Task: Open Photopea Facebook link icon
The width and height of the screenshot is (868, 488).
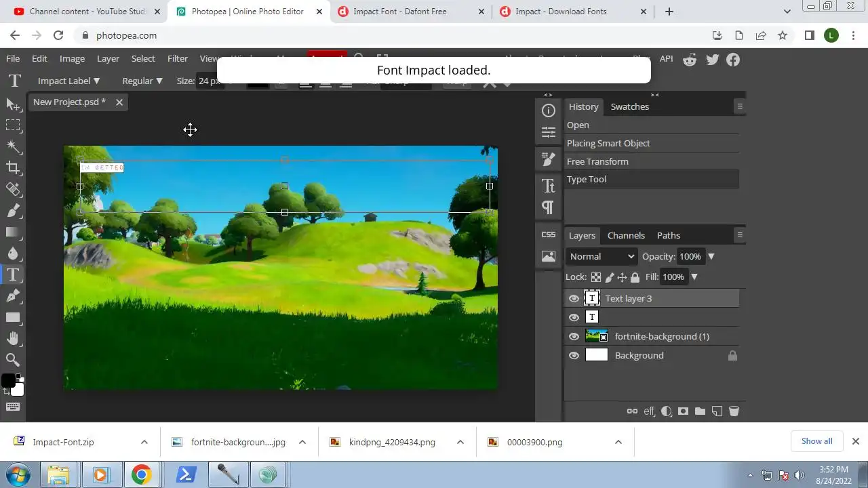Action: tap(733, 60)
